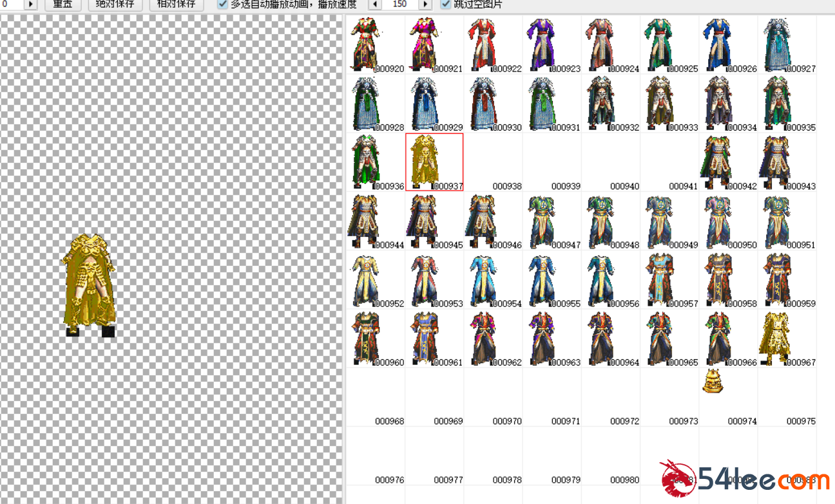Select thumbnail 000922 red robe
The height and width of the screenshot is (504, 835).
[494, 44]
